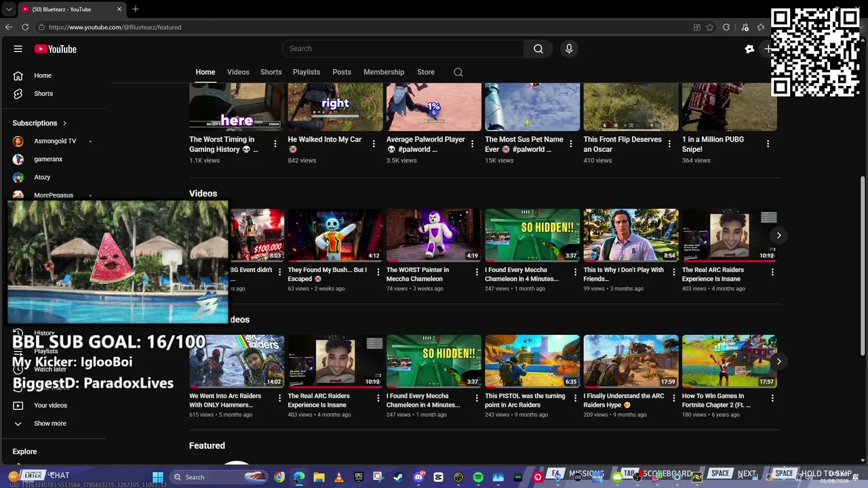Show next videos in the Videos row
Viewport: 868px width, 488px height.
point(778,235)
